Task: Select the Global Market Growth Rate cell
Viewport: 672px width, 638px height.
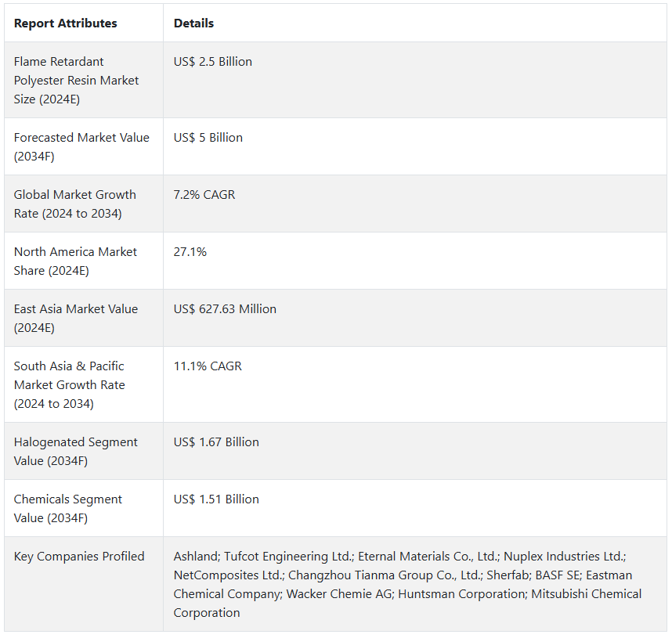Action: (75, 204)
